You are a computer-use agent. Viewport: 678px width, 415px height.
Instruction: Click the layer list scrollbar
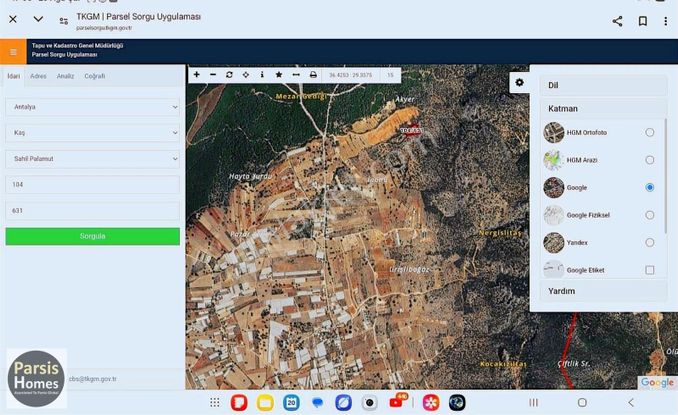(x=665, y=177)
